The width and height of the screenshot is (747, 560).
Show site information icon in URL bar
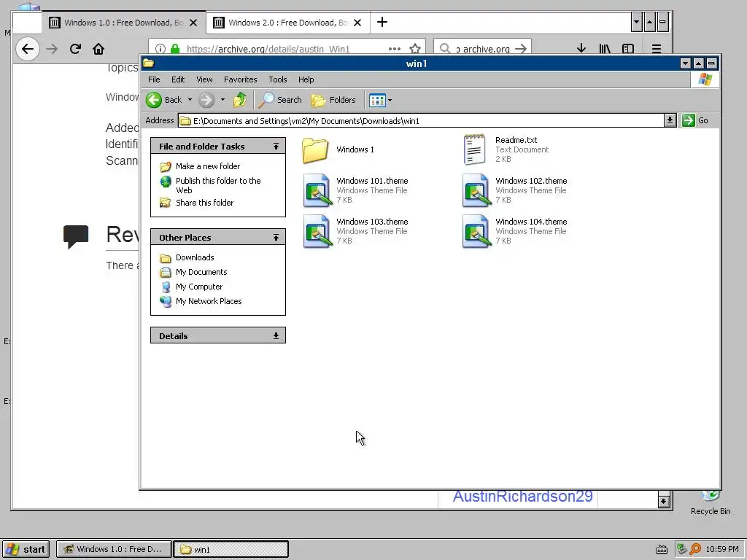tap(160, 49)
